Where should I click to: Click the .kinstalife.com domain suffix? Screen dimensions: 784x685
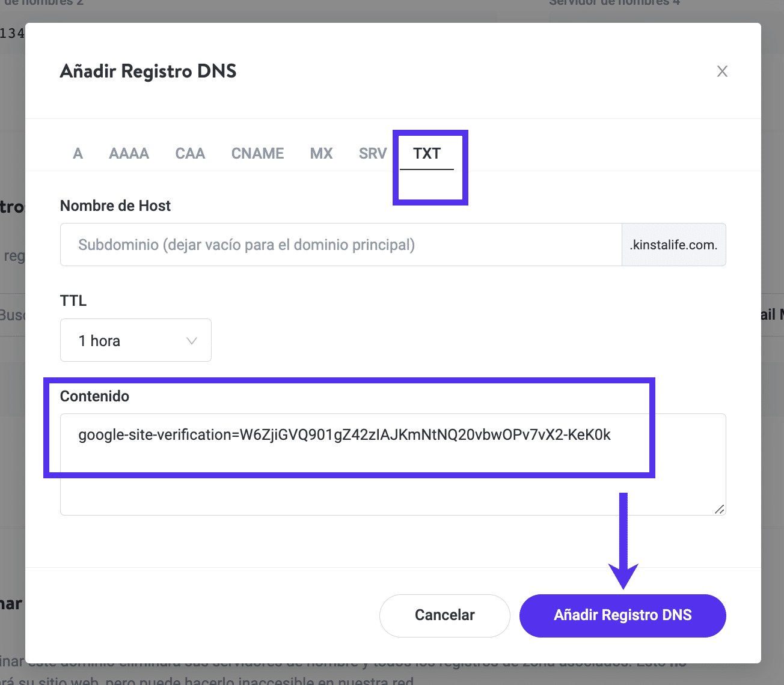[673, 245]
